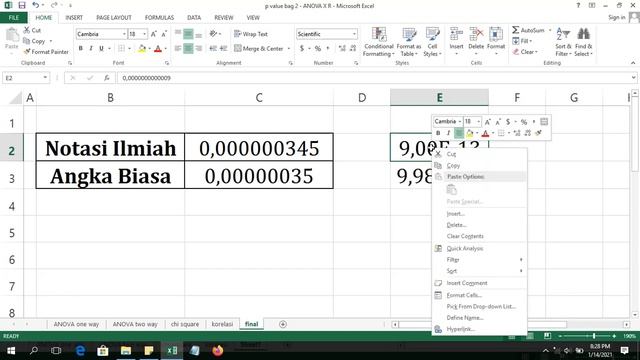Open Number Format dropdown showing Scientific
This screenshot has width=640, height=360.
tap(354, 34)
